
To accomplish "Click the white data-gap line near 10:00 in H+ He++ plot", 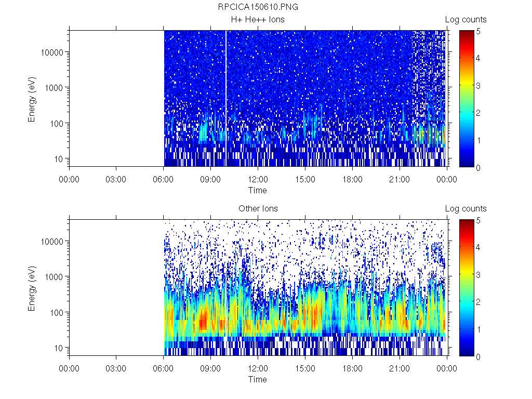I will click(226, 98).
